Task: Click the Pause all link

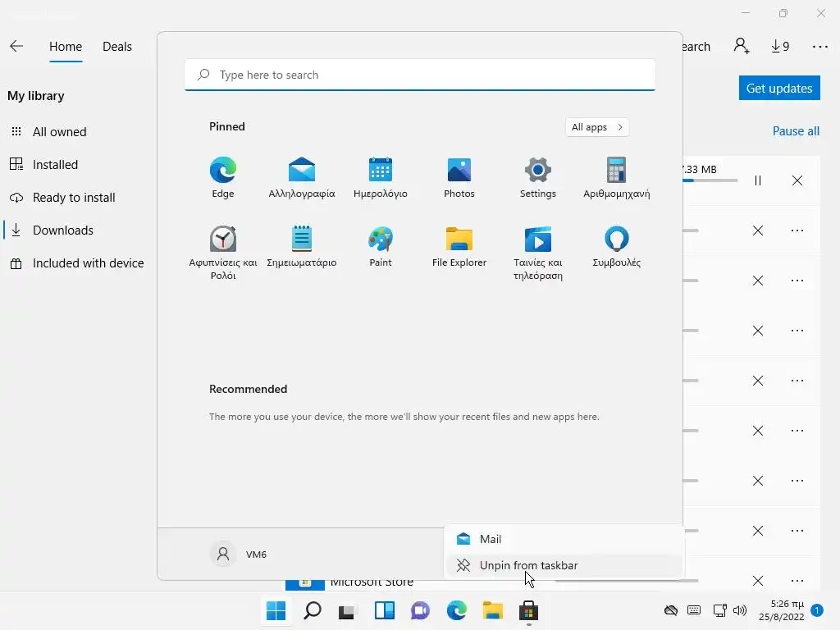Action: (796, 131)
